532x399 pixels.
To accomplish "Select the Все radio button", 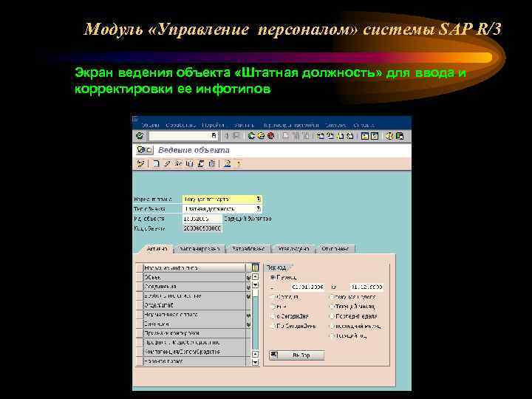I will coord(273,307).
